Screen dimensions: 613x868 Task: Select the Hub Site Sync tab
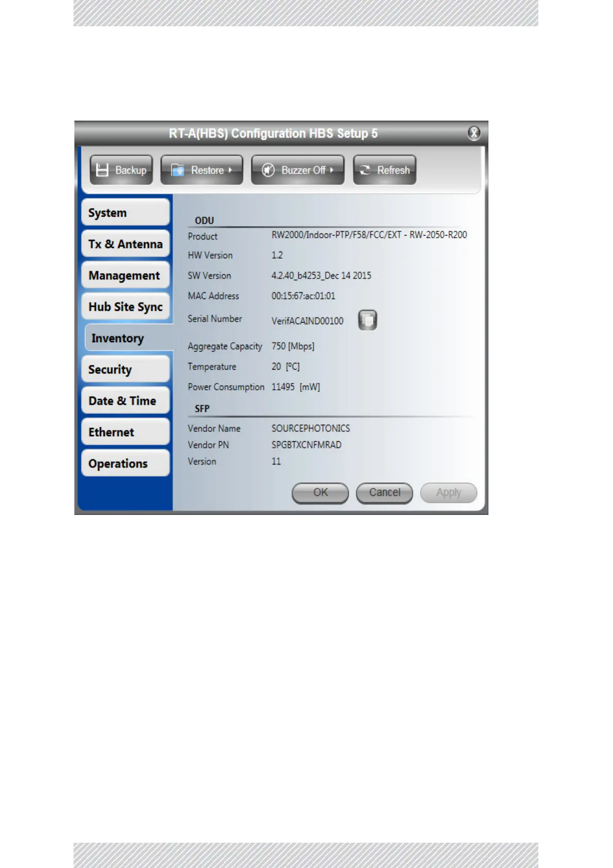125,307
